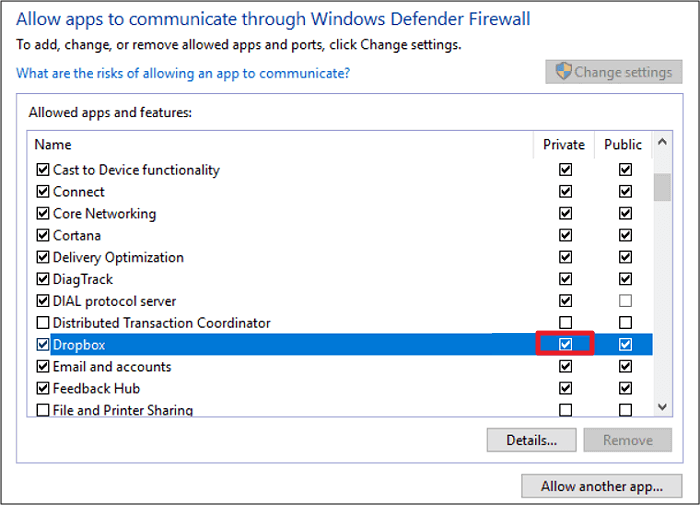Open the risks of allowing an app link

click(183, 74)
